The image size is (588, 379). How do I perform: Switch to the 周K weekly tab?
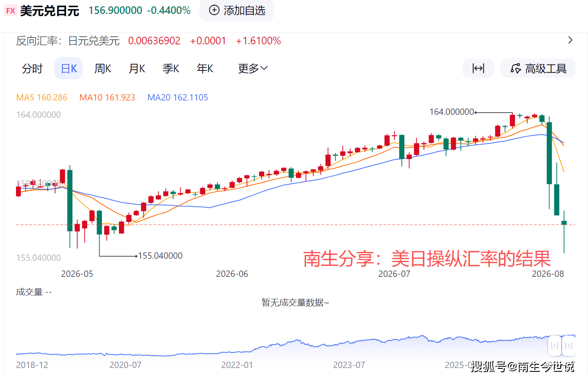point(102,68)
